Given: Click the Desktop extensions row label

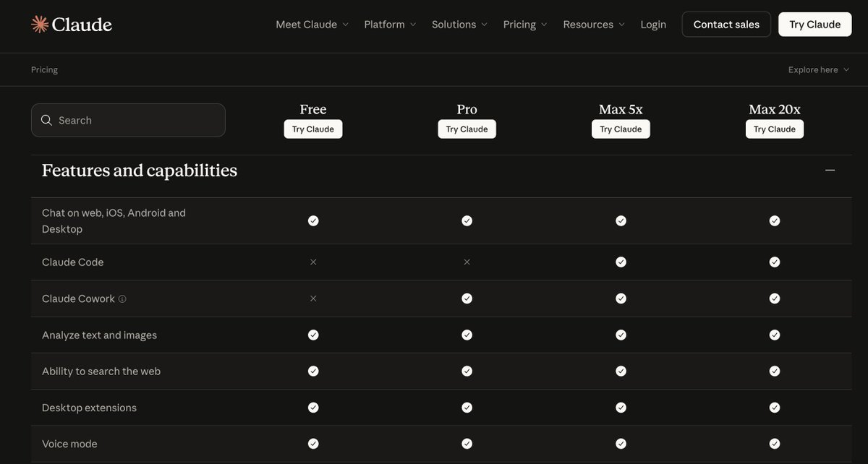Looking at the screenshot, I should pyautogui.click(x=89, y=408).
